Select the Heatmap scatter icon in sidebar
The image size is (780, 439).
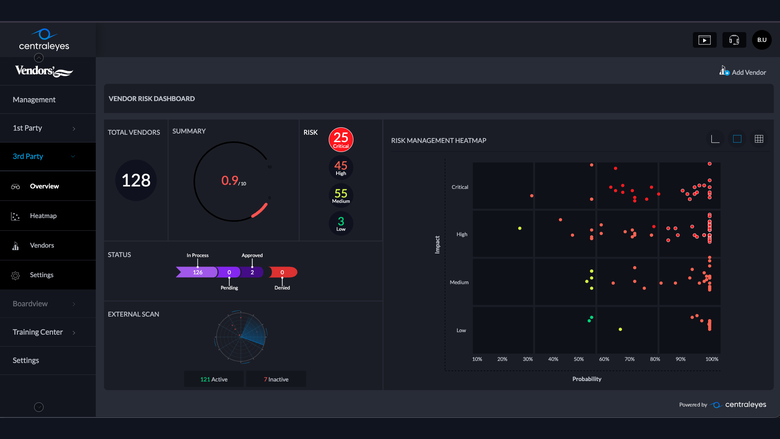point(15,216)
